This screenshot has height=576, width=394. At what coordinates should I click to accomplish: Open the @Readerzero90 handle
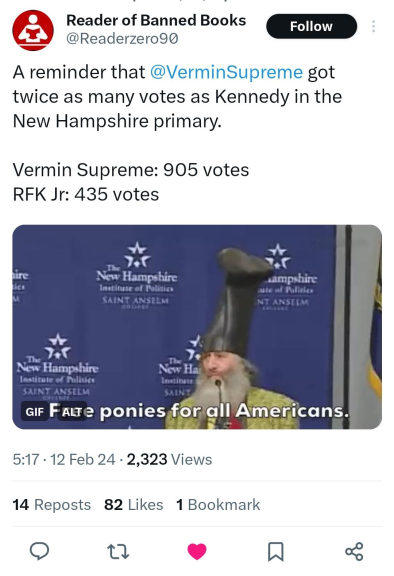click(122, 38)
